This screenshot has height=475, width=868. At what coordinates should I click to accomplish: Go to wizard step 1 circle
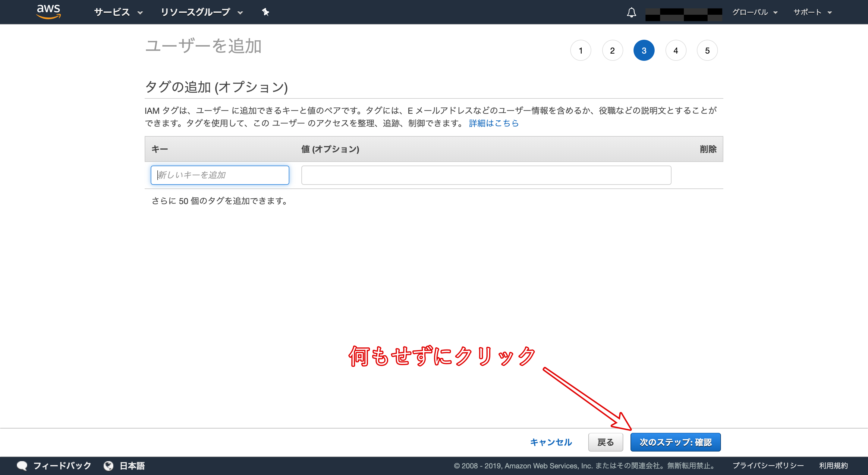pos(580,51)
